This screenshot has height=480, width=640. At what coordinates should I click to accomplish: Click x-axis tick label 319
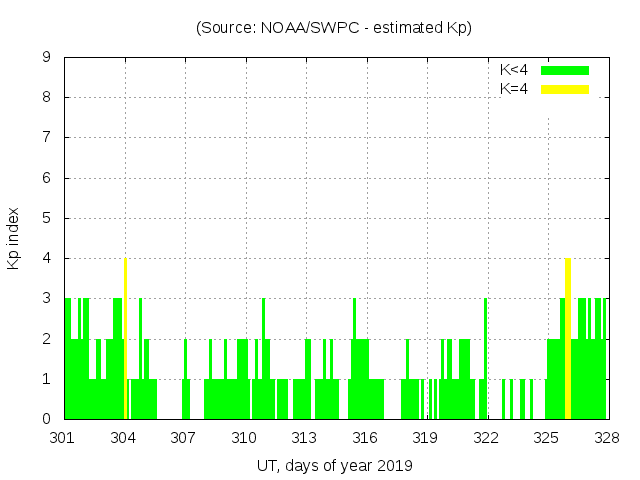point(426,438)
